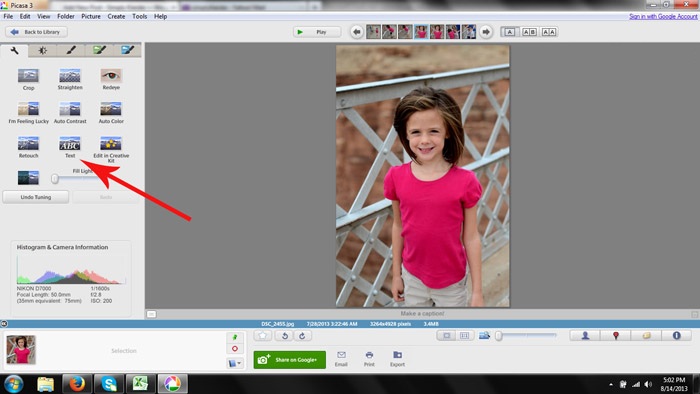
Task: Click photo thumbnail in selection tray
Action: click(x=21, y=350)
